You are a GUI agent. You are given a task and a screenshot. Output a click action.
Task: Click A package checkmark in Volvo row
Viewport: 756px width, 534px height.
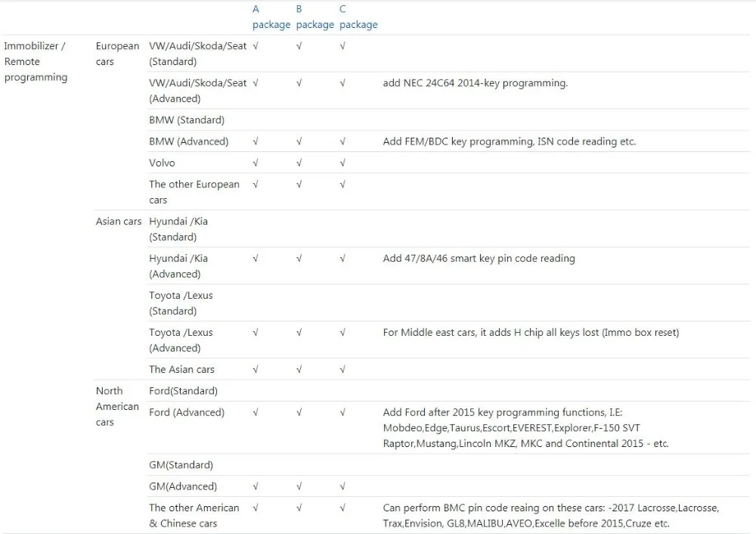click(256, 163)
